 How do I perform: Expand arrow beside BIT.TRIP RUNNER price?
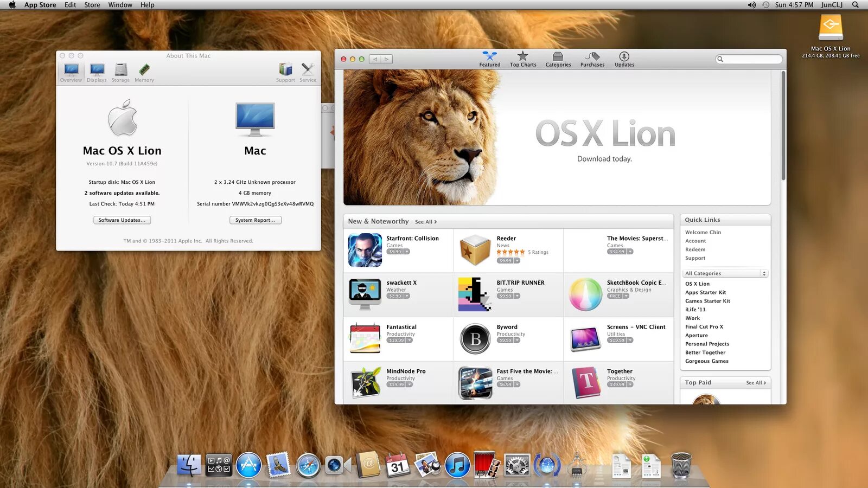(x=517, y=296)
